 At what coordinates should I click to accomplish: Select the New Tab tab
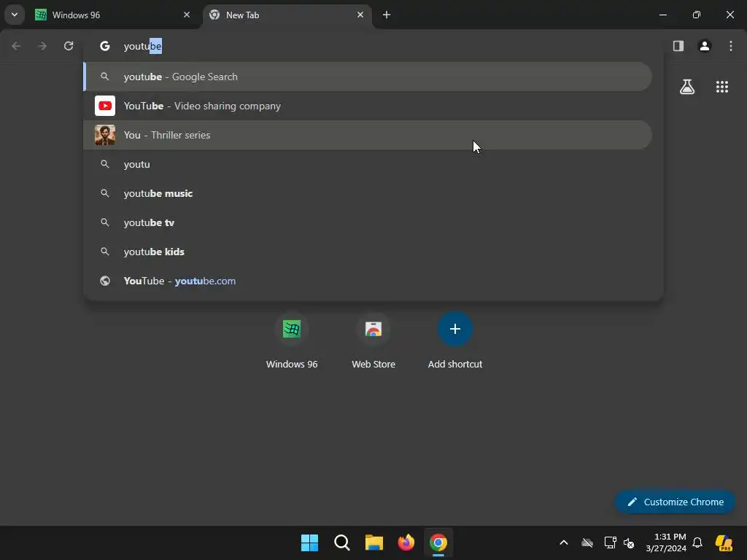(x=287, y=15)
